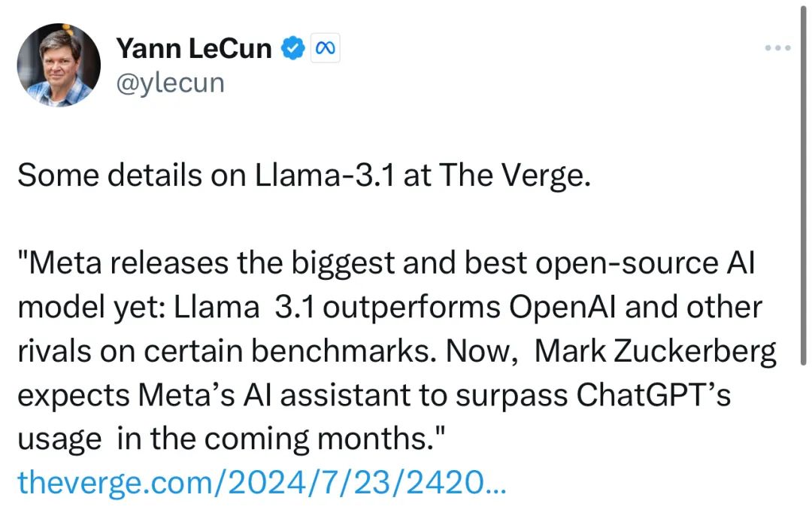Click the word "biggest" in the quote
812x528 pixels.
[343, 263]
